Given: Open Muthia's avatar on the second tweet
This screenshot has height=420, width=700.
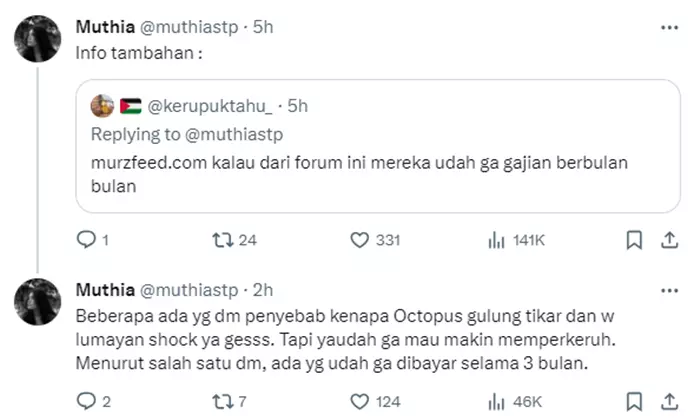Looking at the screenshot, I should click(38, 302).
